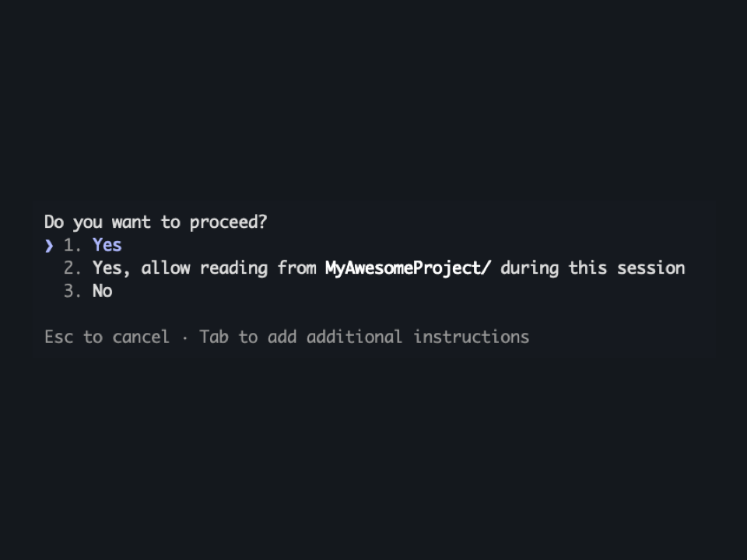Click the "MyAwesomeProject/" directory path text

[x=407, y=268]
